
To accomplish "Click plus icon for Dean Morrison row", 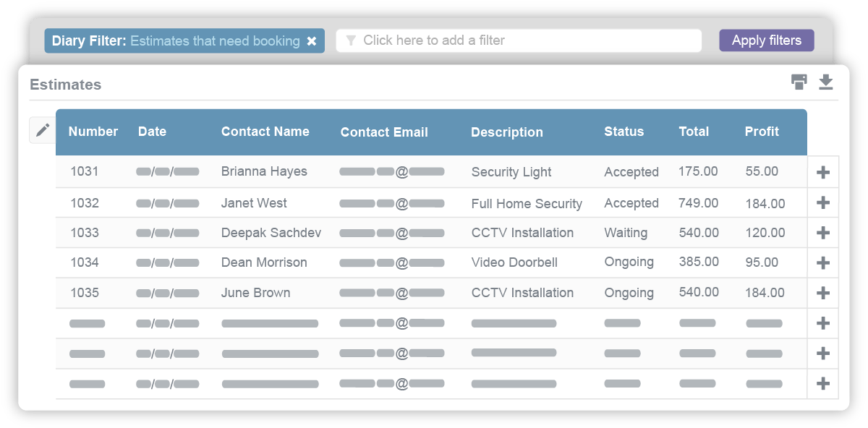I will (x=822, y=262).
